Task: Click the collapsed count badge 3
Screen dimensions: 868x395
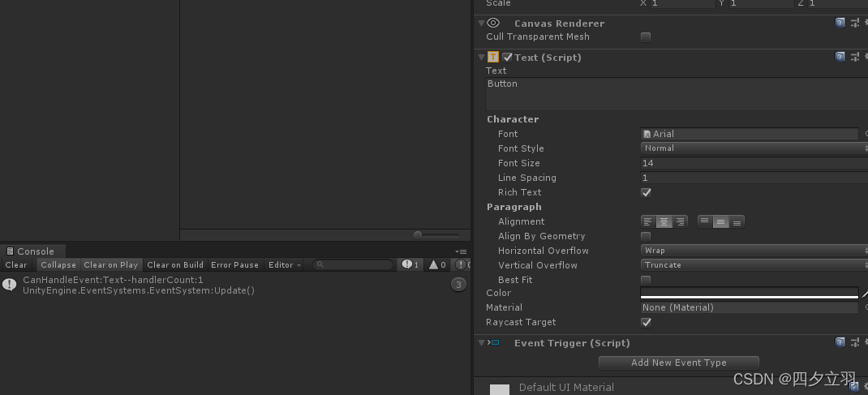Action: pyautogui.click(x=458, y=285)
